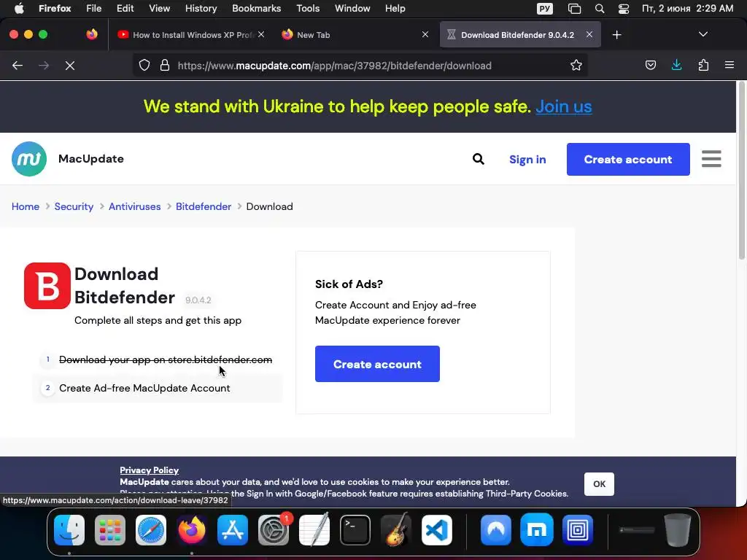Switch keyboard input language indicator

[544, 9]
